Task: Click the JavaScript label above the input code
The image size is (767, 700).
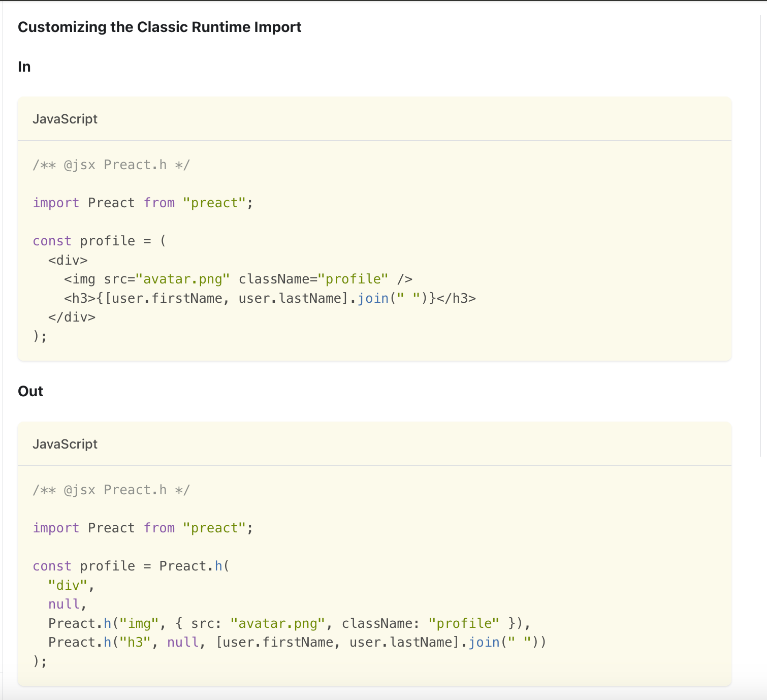Action: click(65, 119)
